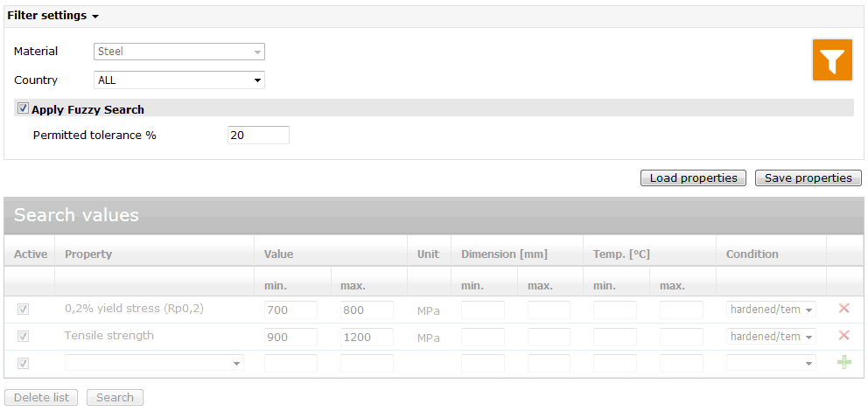
Task: Click the Load properties button
Action: point(693,178)
